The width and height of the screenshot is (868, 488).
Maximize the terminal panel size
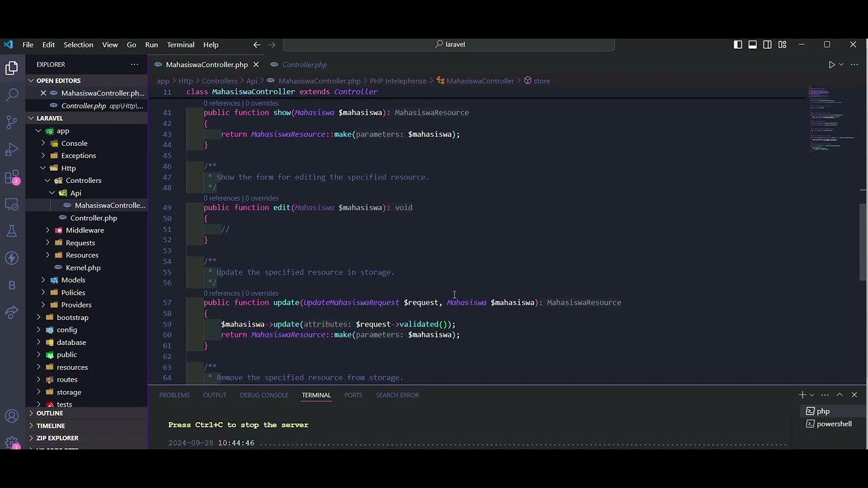coord(840,394)
